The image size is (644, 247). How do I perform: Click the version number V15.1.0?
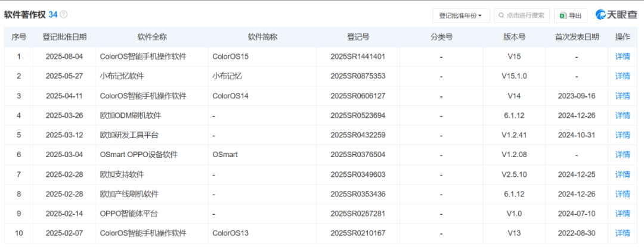click(514, 76)
